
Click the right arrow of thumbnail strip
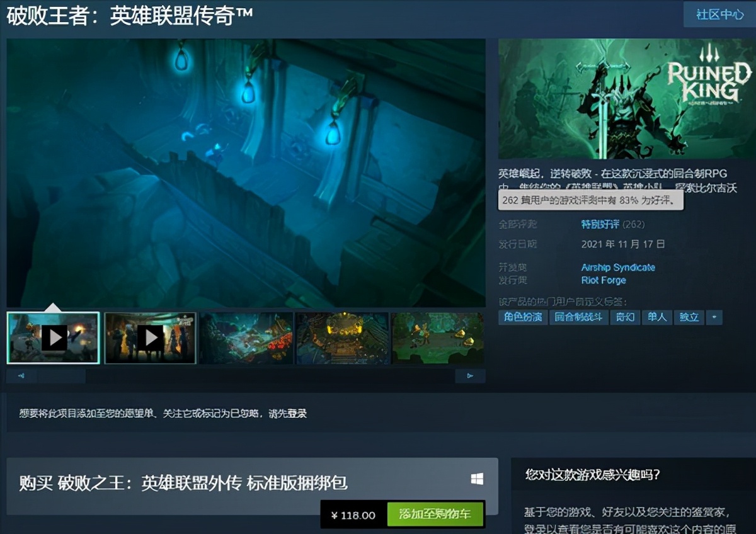point(470,376)
